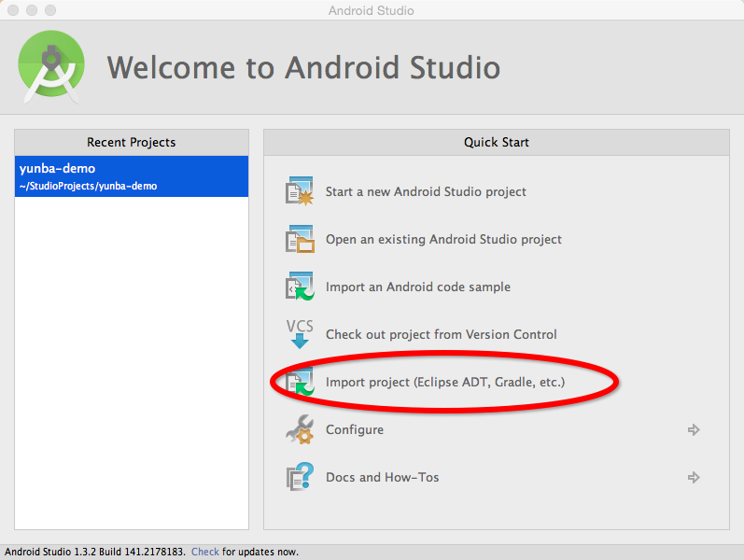This screenshot has width=744, height=560.
Task: Click the Recent Projects header
Action: click(x=132, y=143)
